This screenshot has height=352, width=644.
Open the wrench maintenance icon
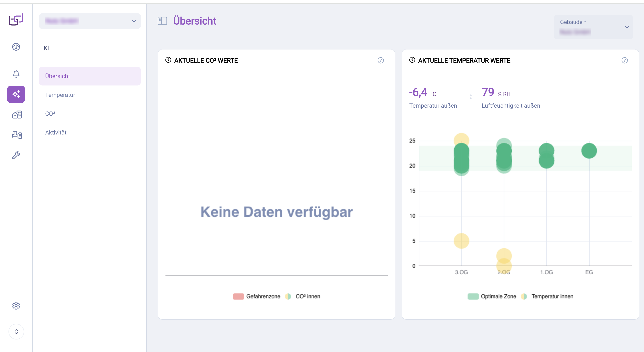point(16,155)
